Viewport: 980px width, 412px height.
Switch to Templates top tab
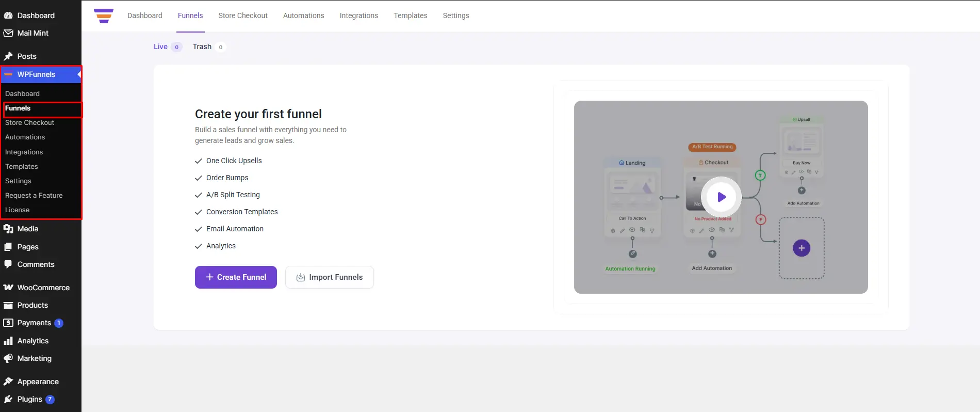[x=411, y=15]
